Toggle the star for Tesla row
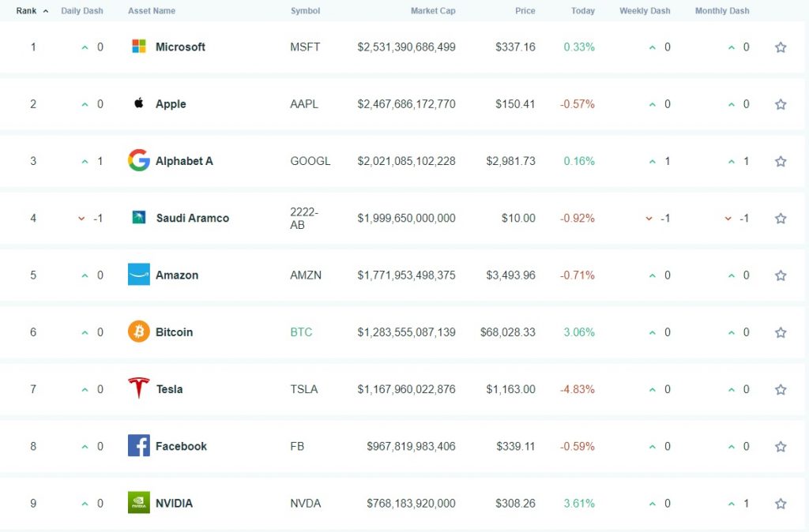The height and width of the screenshot is (532, 809). [x=781, y=389]
